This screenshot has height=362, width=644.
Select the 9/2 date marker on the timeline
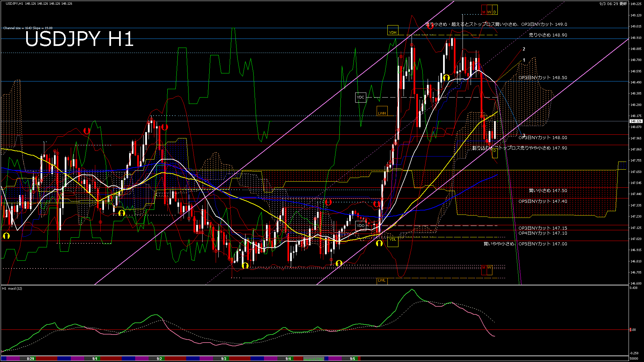pos(159,359)
